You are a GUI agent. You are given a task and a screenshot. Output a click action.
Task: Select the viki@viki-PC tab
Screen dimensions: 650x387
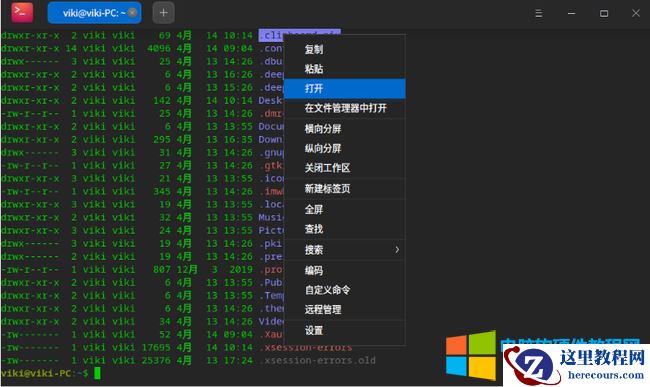pyautogui.click(x=94, y=13)
